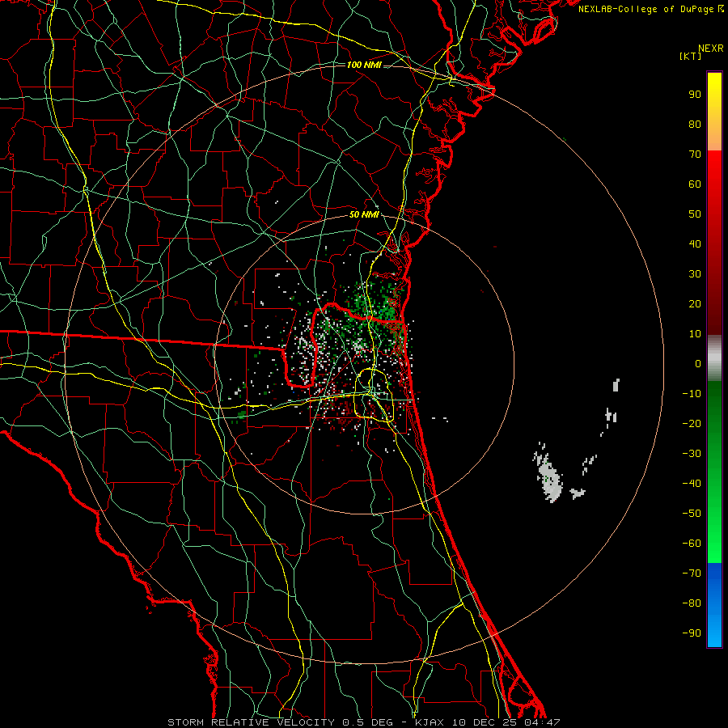Click the -20 value on the color scale

tap(692, 424)
